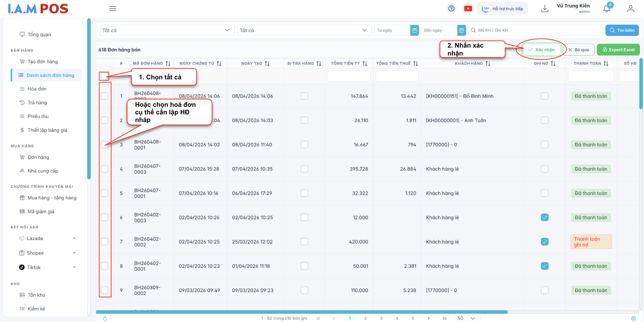The image size is (644, 322).
Task: Open 'Tạo đơn hàng' in sidebar
Action: 43,61
